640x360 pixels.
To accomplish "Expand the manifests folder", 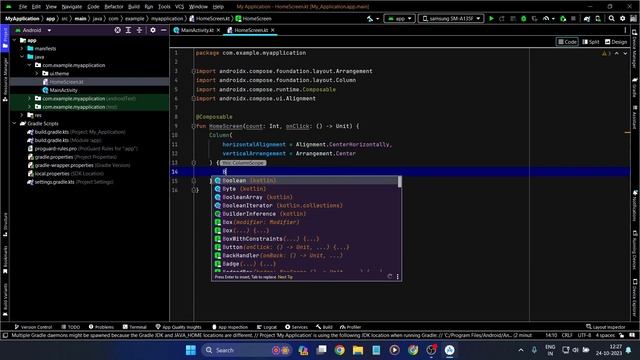I will 22,49.
